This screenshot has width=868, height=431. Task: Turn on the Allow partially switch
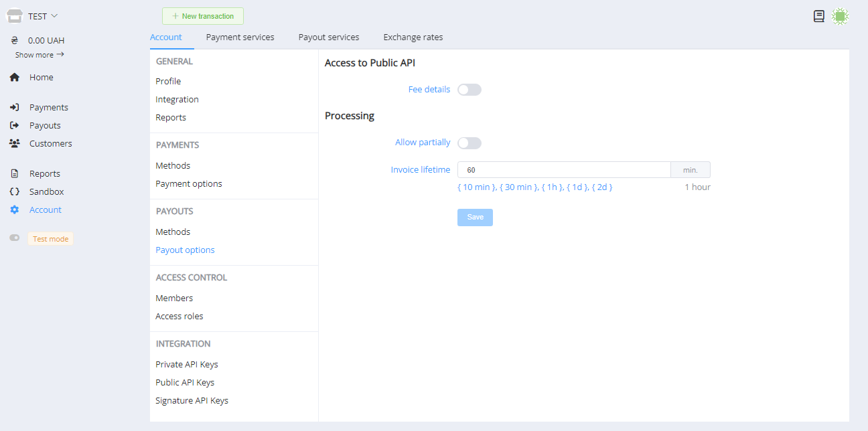tap(469, 143)
